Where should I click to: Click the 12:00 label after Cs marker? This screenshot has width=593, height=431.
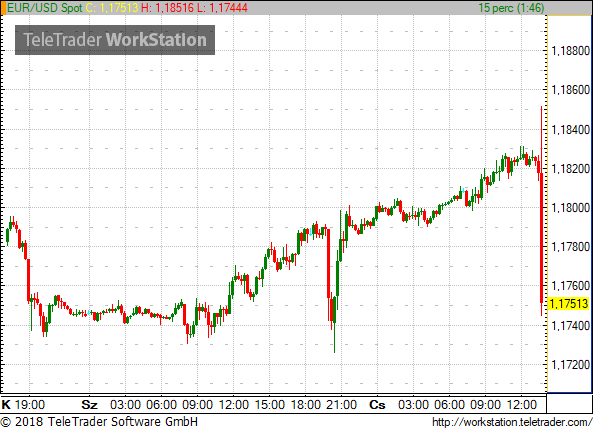tap(522, 405)
